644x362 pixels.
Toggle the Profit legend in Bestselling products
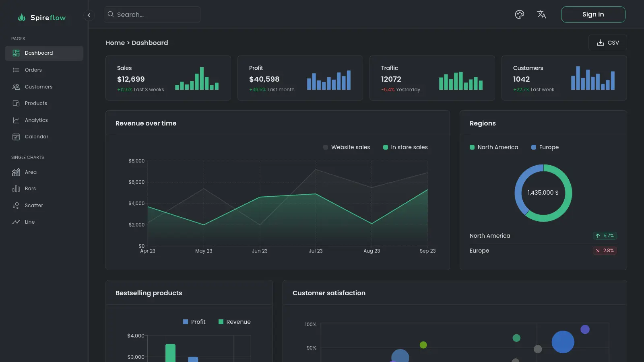pos(194,322)
